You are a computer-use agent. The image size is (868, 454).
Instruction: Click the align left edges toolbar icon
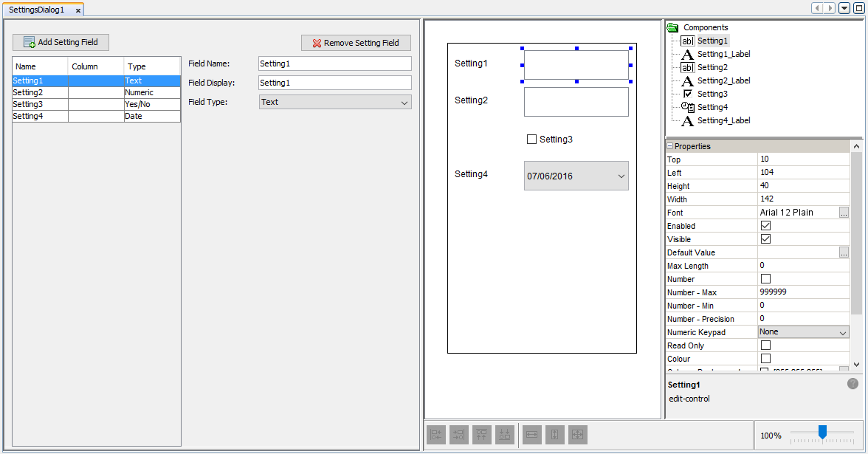pyautogui.click(x=436, y=436)
